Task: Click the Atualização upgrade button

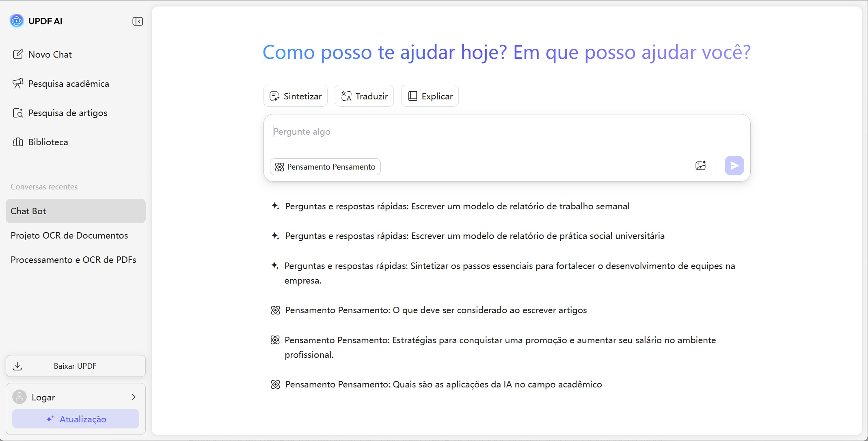Action: click(76, 419)
